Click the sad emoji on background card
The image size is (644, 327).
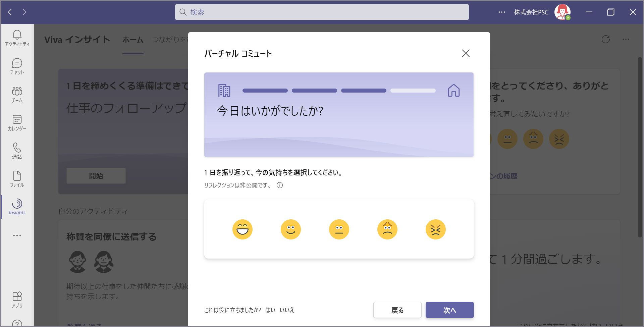click(x=533, y=139)
